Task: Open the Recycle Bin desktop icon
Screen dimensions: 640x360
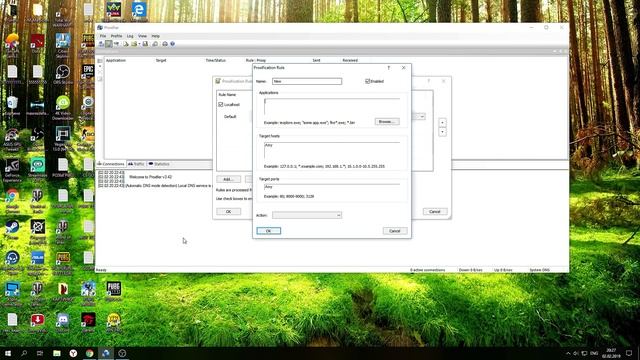Action: click(x=12, y=105)
